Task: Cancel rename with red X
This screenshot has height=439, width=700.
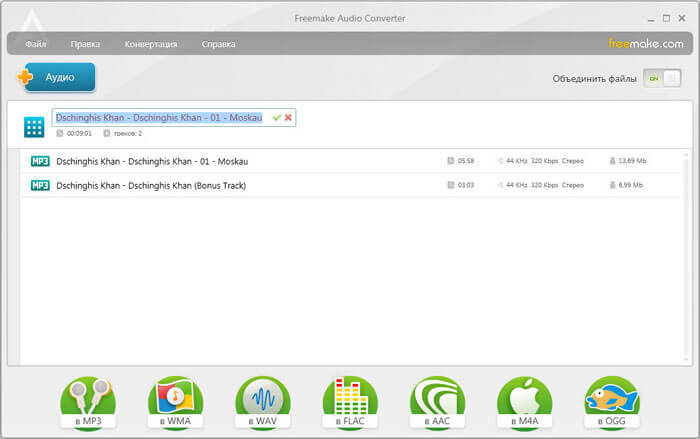Action: click(x=288, y=118)
